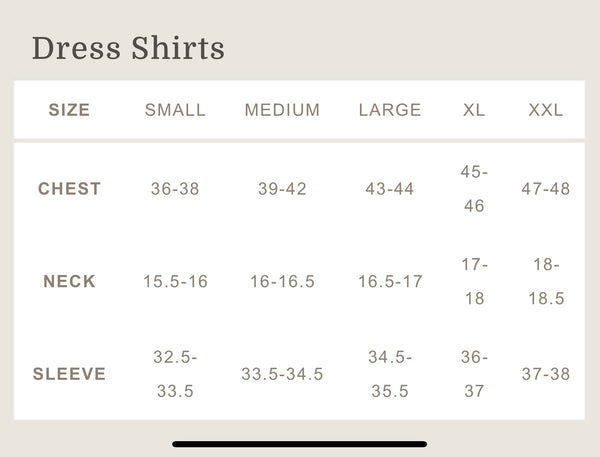Viewport: 600px width, 457px height.
Task: Tap the home indicator bar
Action: 300,443
